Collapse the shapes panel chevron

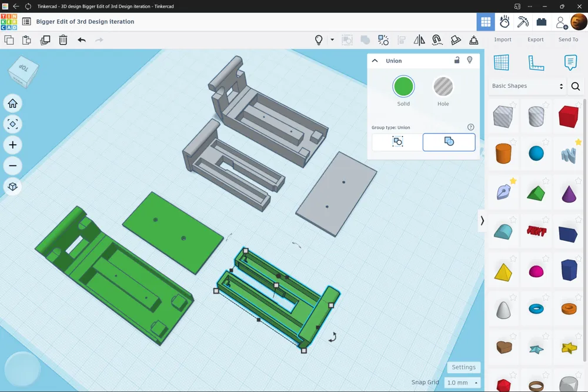pos(482,221)
